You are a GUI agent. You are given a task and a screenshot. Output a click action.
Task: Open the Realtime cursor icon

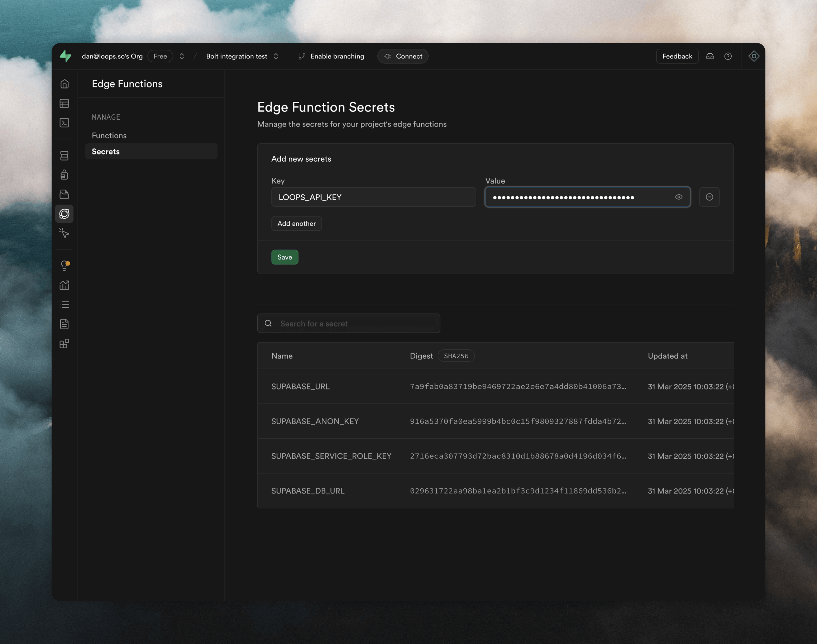(64, 233)
